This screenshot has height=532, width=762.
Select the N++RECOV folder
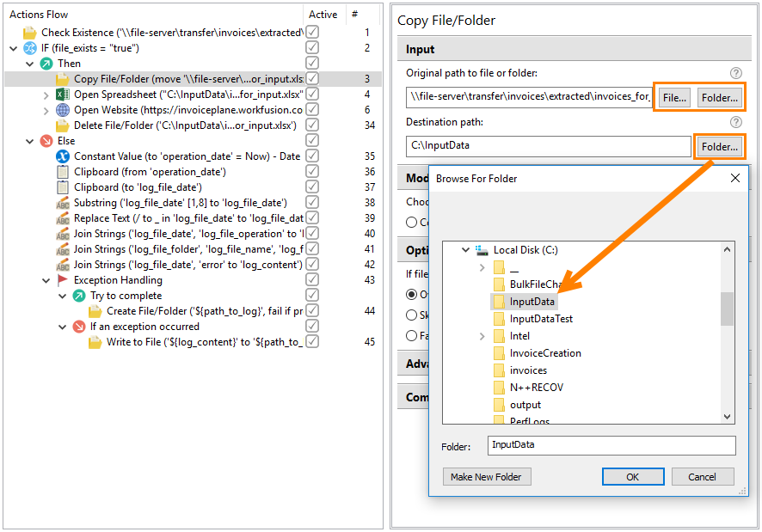537,388
